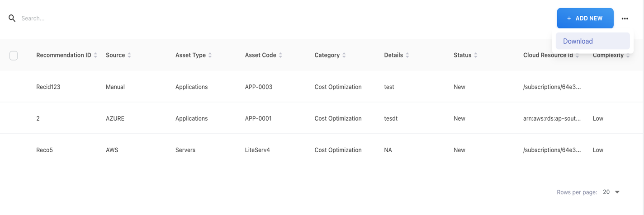
Task: Type in the Search input field
Action: click(x=136, y=19)
